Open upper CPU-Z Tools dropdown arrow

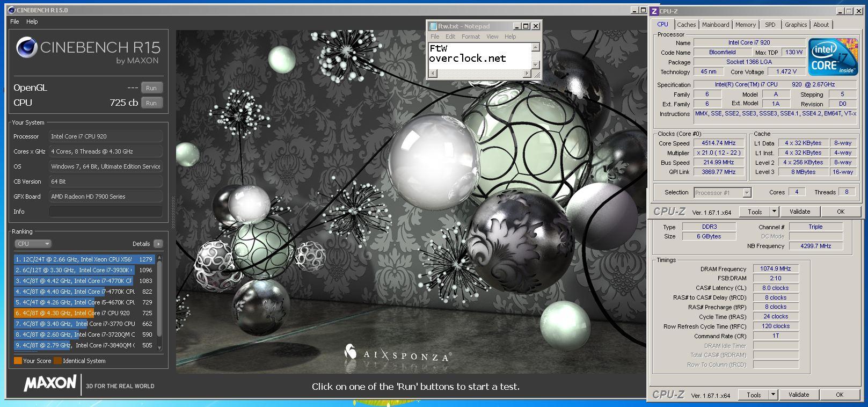click(774, 212)
